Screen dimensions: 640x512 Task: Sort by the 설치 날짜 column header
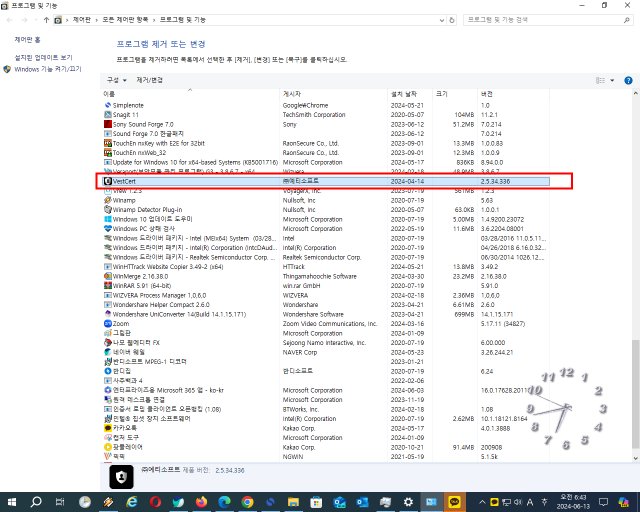[x=404, y=94]
